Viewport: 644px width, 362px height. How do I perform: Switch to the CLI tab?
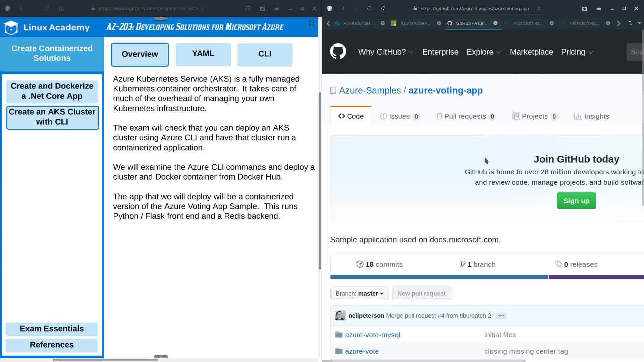click(x=265, y=54)
